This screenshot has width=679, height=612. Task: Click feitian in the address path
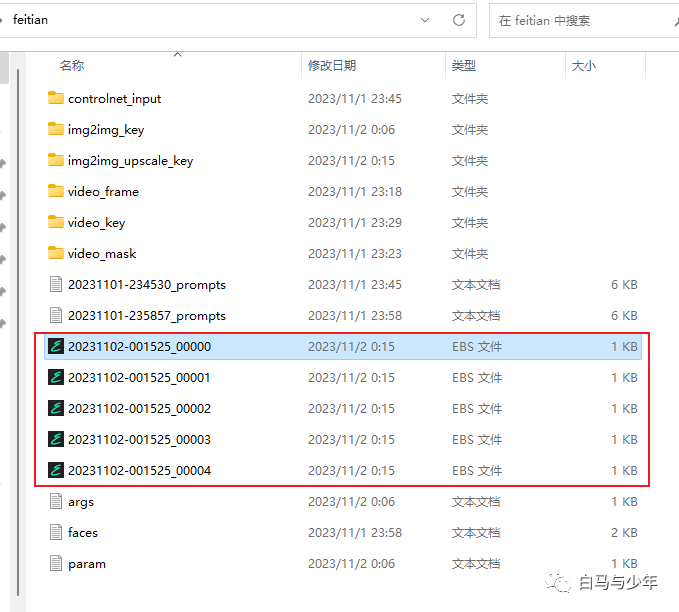(x=30, y=20)
